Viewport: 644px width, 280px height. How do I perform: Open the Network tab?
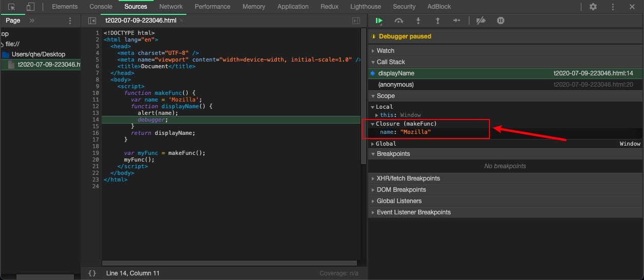(171, 7)
